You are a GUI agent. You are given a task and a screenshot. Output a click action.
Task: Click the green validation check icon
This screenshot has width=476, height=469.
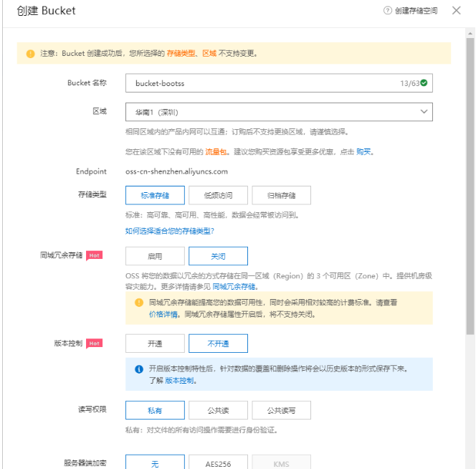coord(424,82)
